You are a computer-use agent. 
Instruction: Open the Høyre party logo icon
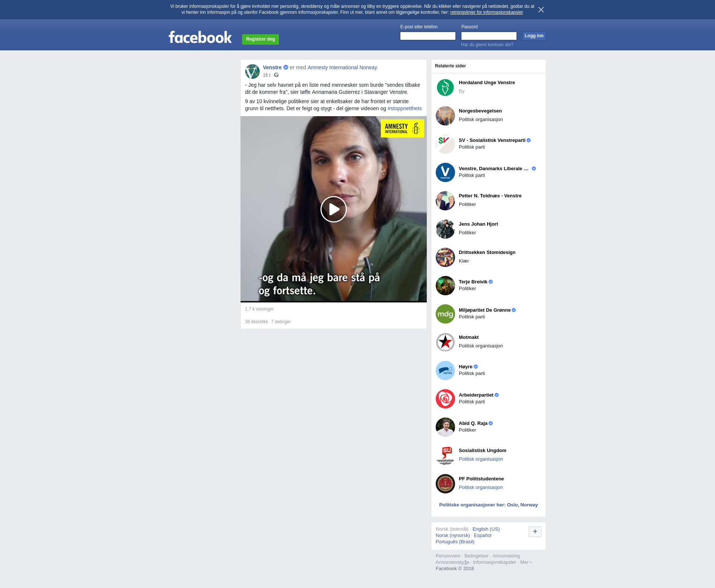[445, 371]
